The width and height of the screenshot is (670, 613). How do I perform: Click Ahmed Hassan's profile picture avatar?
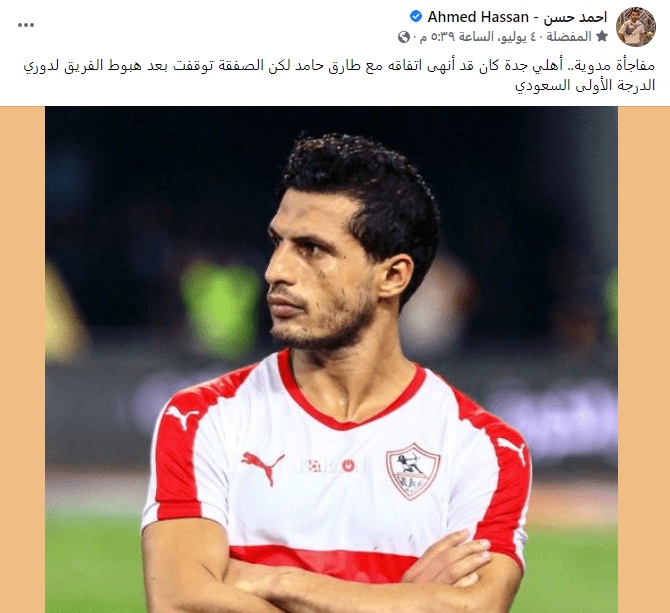click(635, 26)
